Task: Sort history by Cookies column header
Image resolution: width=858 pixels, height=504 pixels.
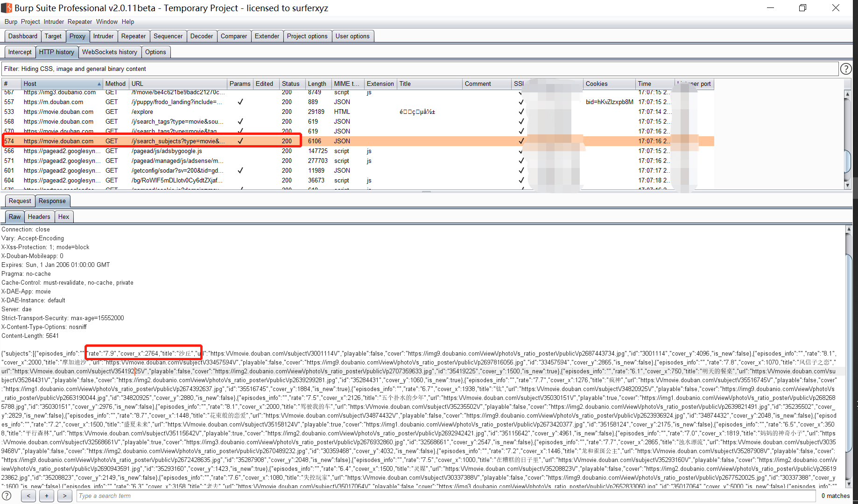Action: click(x=609, y=84)
